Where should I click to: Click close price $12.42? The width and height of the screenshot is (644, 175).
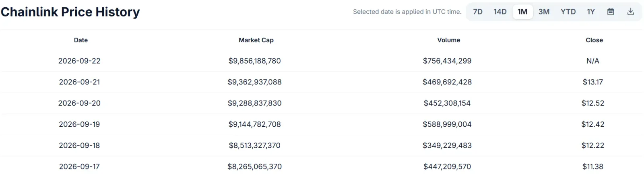coord(593,124)
